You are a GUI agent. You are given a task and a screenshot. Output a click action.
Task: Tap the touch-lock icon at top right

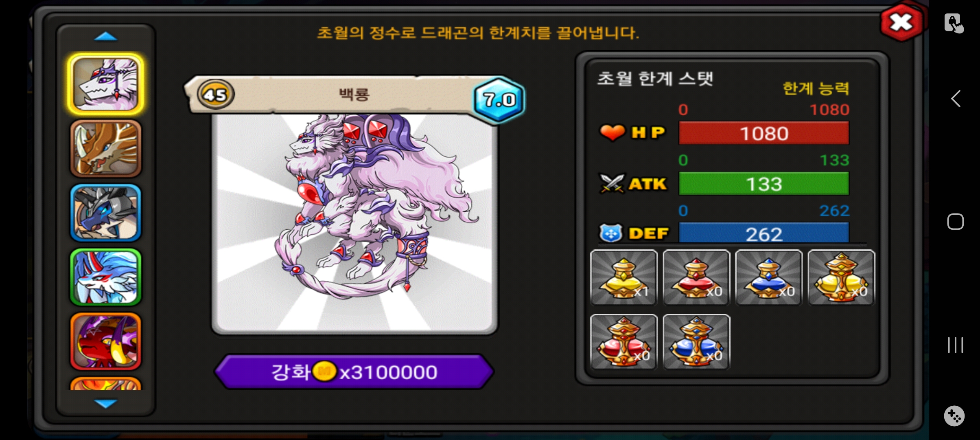click(x=954, y=23)
